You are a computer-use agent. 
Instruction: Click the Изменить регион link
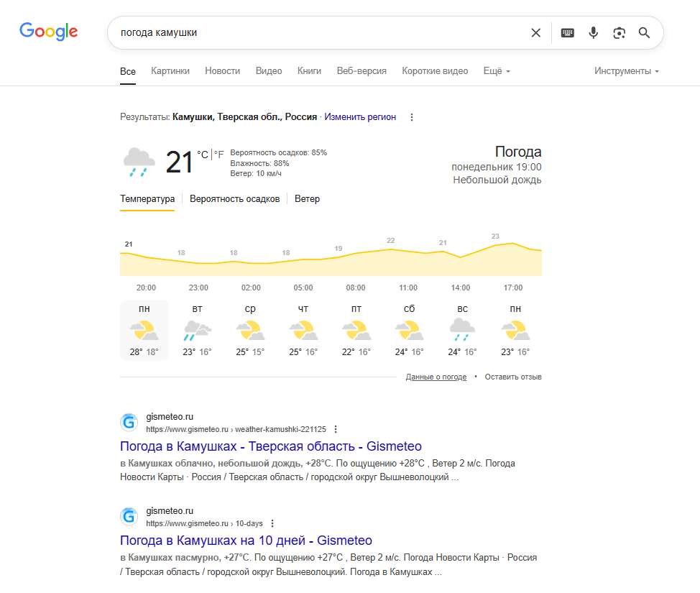tap(360, 117)
